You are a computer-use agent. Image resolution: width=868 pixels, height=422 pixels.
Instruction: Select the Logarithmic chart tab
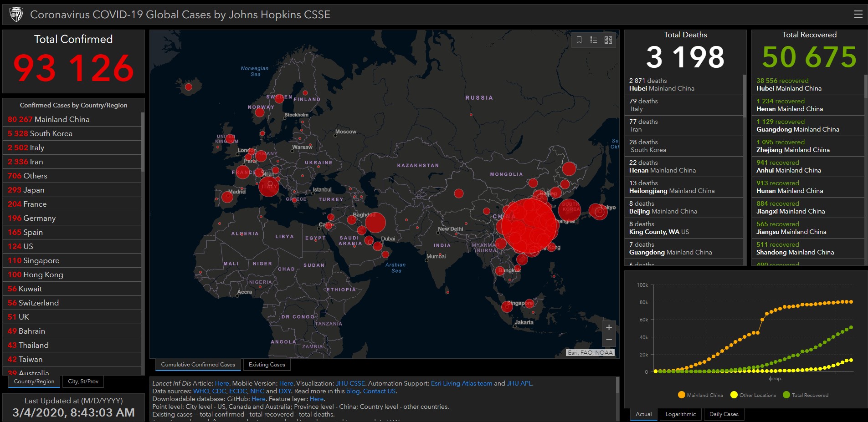pyautogui.click(x=680, y=414)
